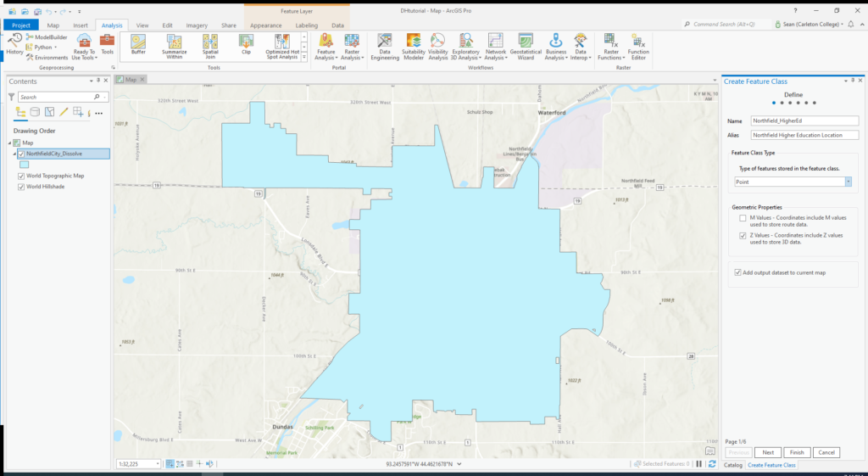Toggle NorthfieldCity_Dissolve layer visibility
Image resolution: width=868 pixels, height=476 pixels.
pyautogui.click(x=21, y=154)
